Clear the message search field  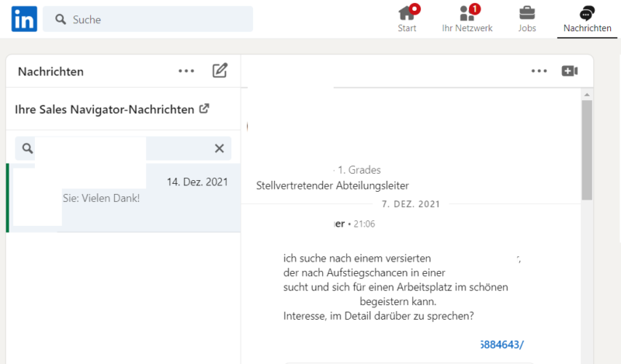click(x=220, y=148)
